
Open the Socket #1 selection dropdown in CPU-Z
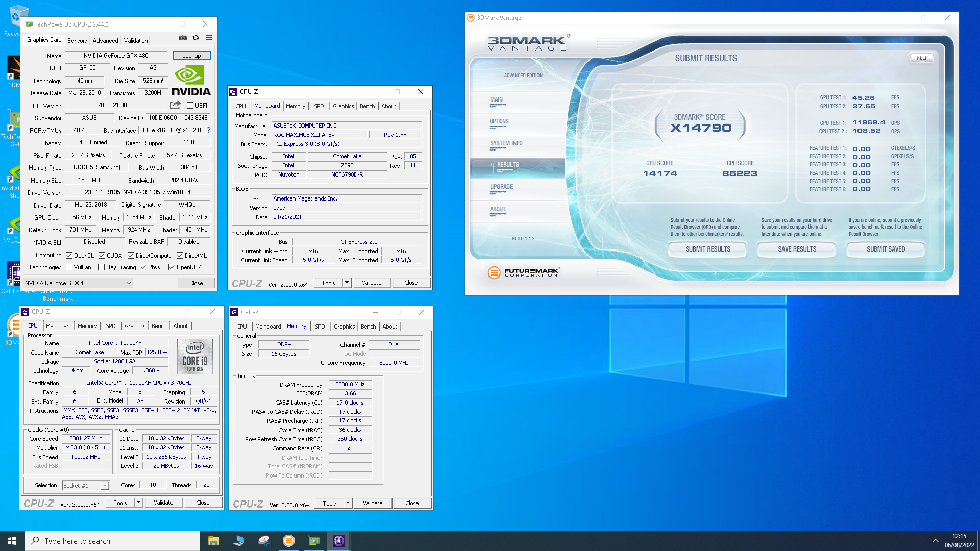click(85, 485)
